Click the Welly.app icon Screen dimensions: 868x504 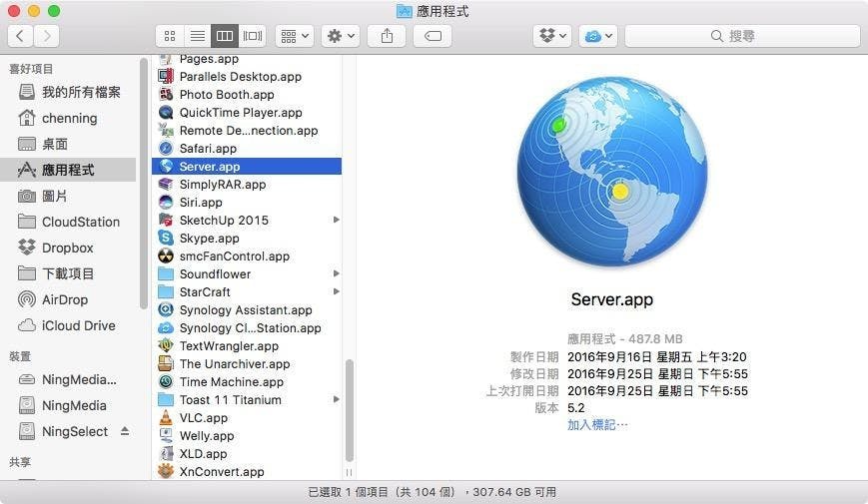coord(166,436)
